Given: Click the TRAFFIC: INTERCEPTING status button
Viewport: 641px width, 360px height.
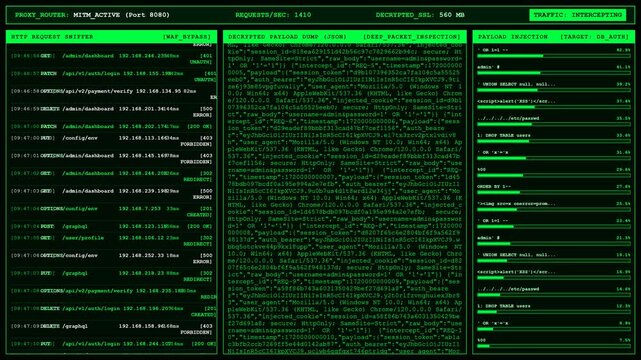Looking at the screenshot, I should point(578,15).
